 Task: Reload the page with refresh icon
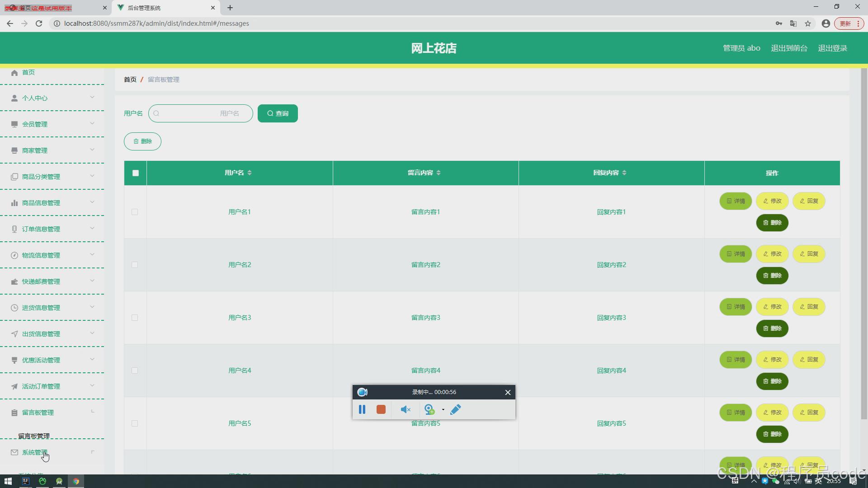click(x=39, y=23)
